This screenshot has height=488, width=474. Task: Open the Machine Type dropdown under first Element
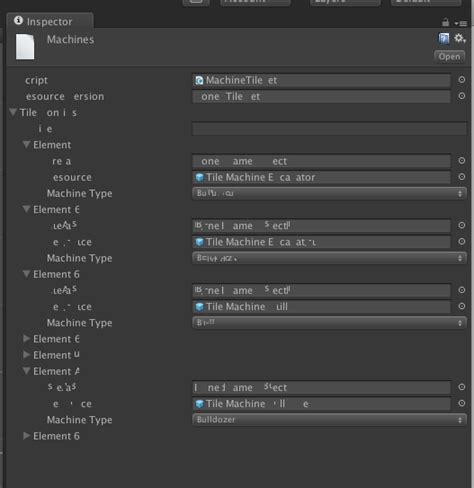point(329,193)
